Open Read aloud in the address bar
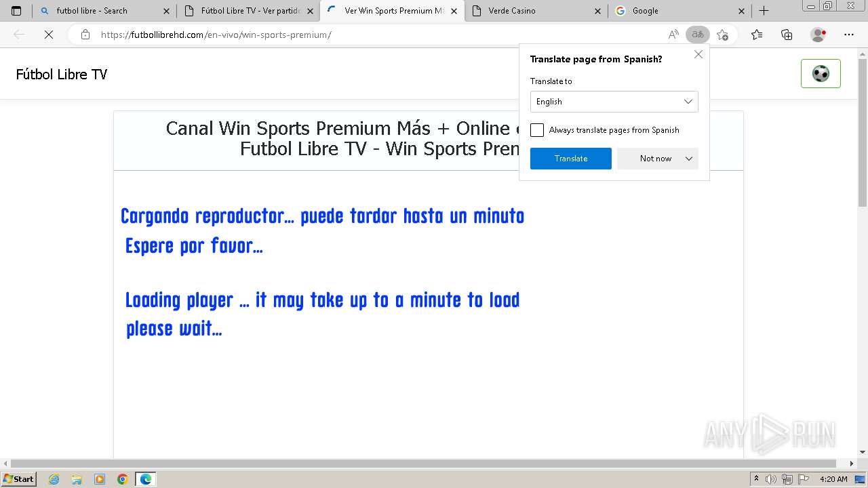This screenshot has height=488, width=868. click(x=673, y=35)
